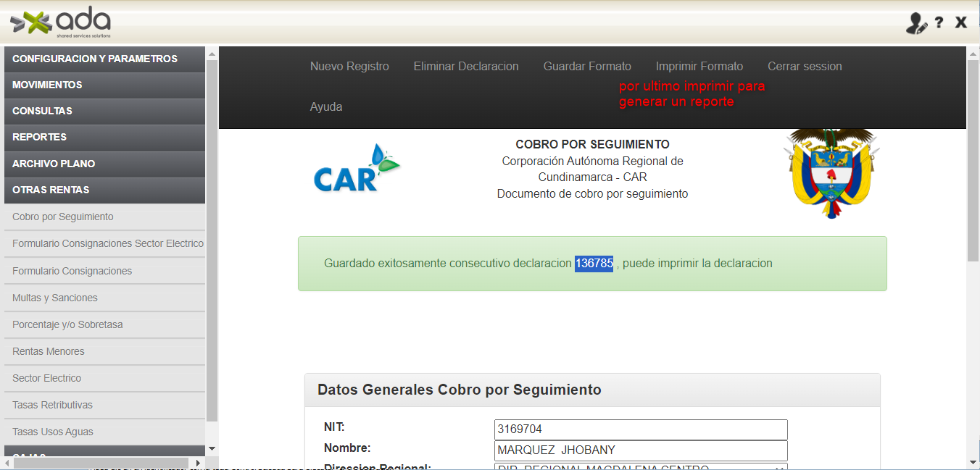Open Multas y Sanciones in sidebar
The image size is (980, 470).
point(55,298)
